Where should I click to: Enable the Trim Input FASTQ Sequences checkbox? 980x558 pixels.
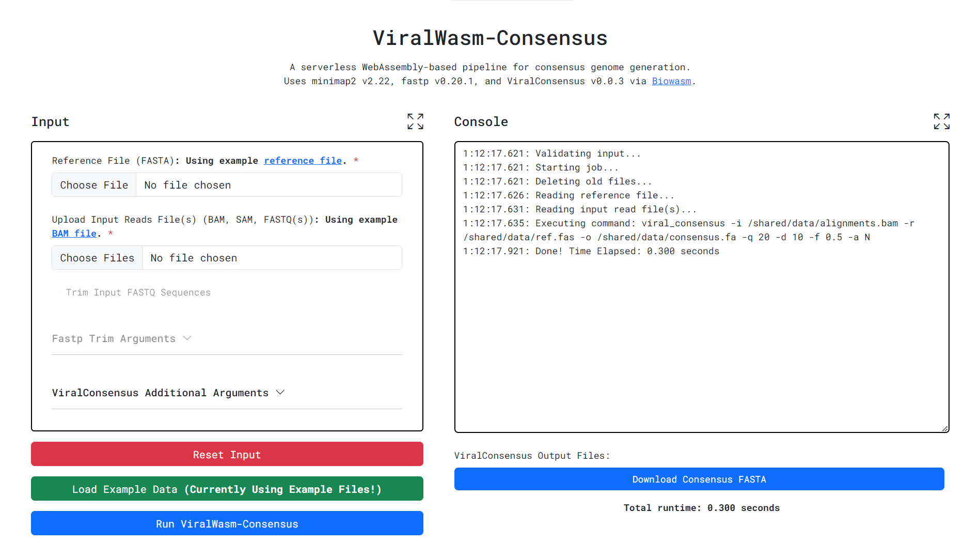[x=57, y=292]
